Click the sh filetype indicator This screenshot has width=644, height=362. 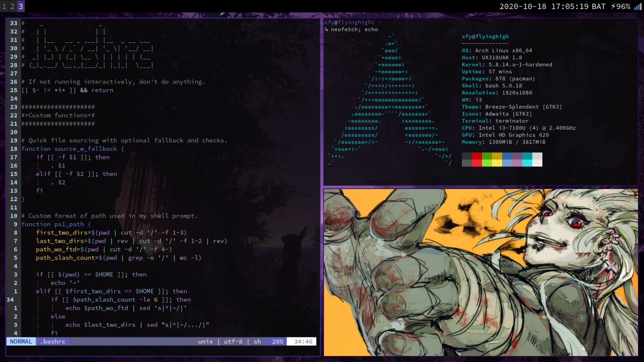point(257,341)
